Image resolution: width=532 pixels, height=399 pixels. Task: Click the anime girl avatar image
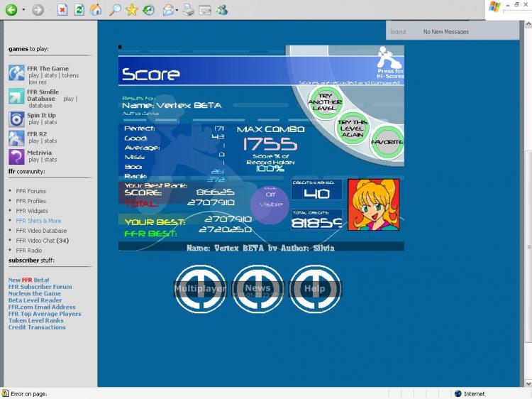pyautogui.click(x=374, y=204)
